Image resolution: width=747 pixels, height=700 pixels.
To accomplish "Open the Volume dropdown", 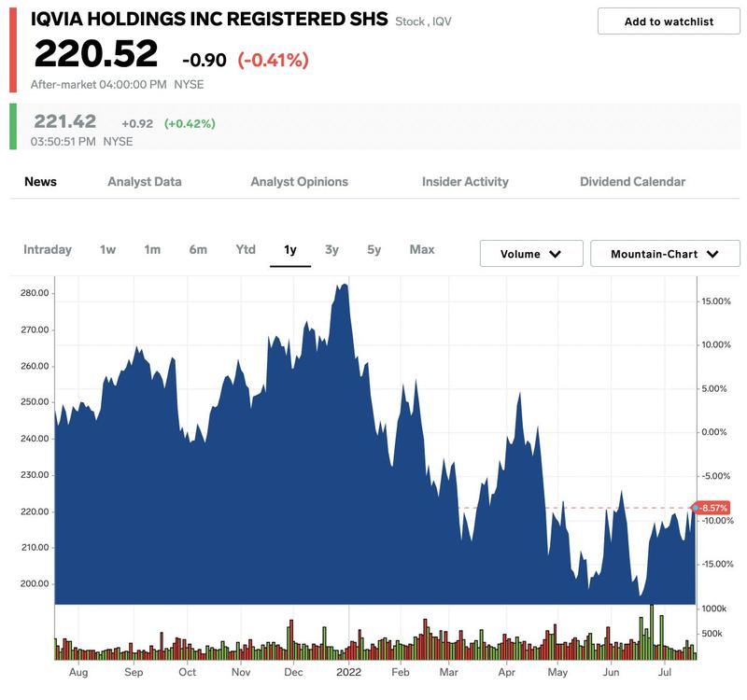I will (x=531, y=253).
